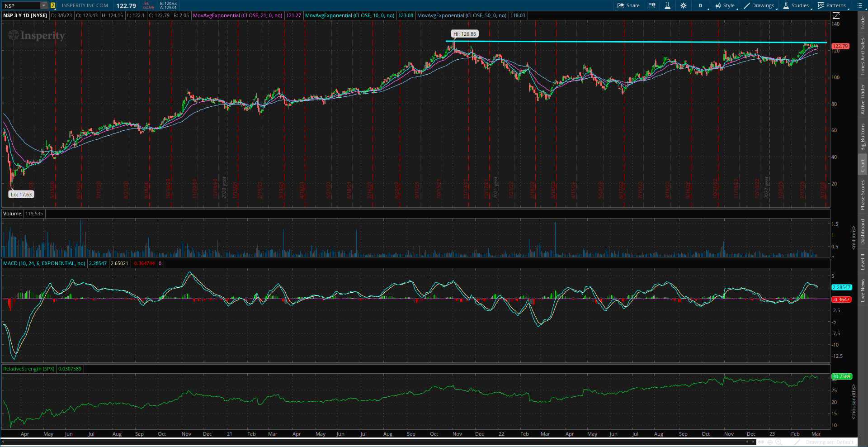Viewport: 868px width, 447px height.
Task: Click the 10-period MovAvgExponential study label
Action: tap(349, 15)
